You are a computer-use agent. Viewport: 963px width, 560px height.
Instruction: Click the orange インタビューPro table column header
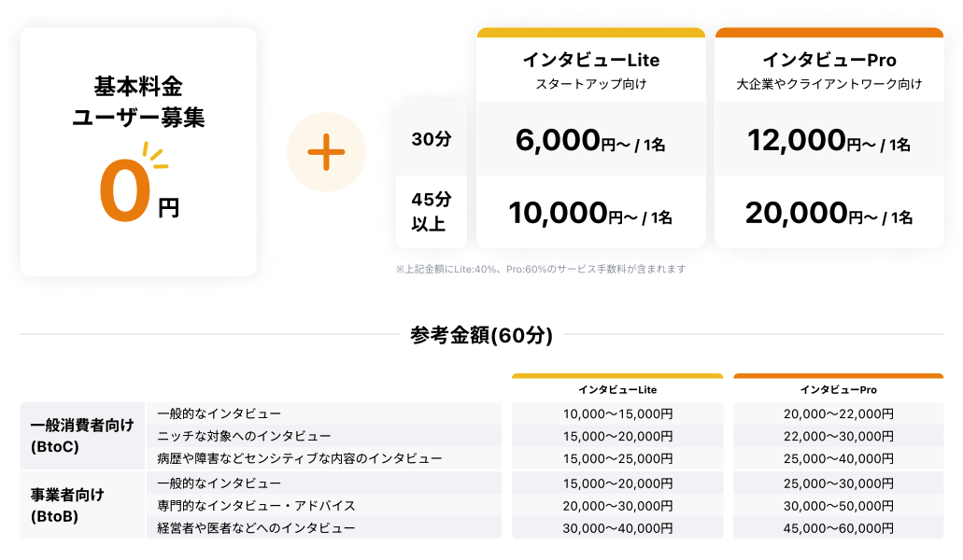pyautogui.click(x=838, y=389)
